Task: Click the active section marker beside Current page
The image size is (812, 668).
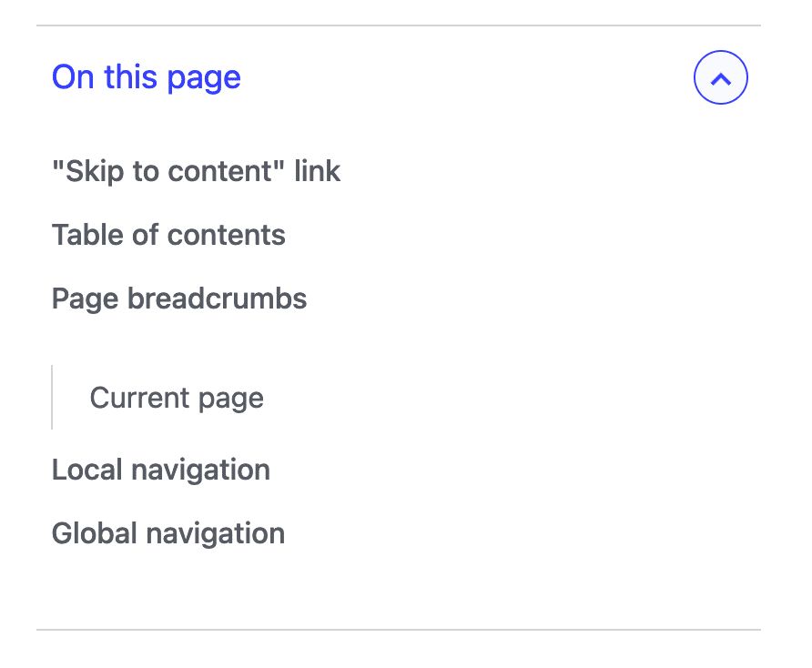Action: click(x=52, y=398)
